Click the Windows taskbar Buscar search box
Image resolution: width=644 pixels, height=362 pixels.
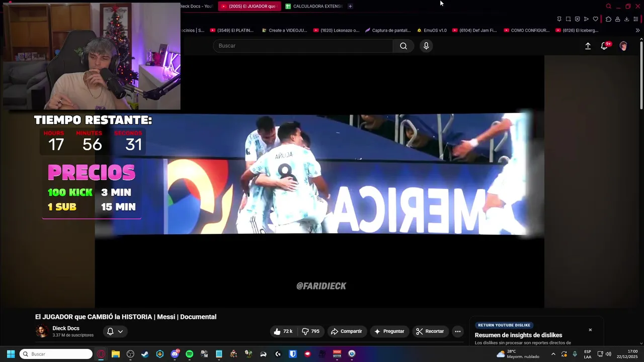[x=56, y=354]
